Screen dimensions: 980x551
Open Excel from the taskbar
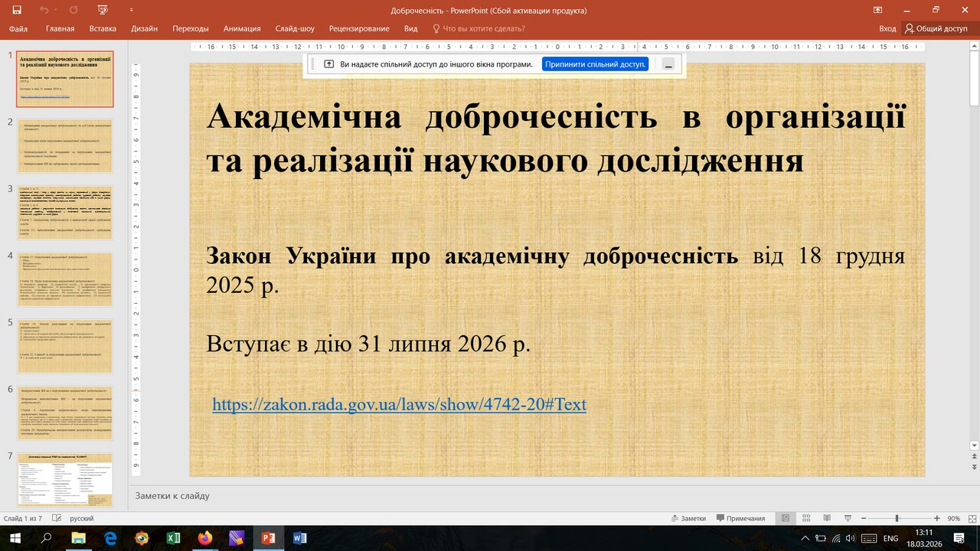click(174, 538)
